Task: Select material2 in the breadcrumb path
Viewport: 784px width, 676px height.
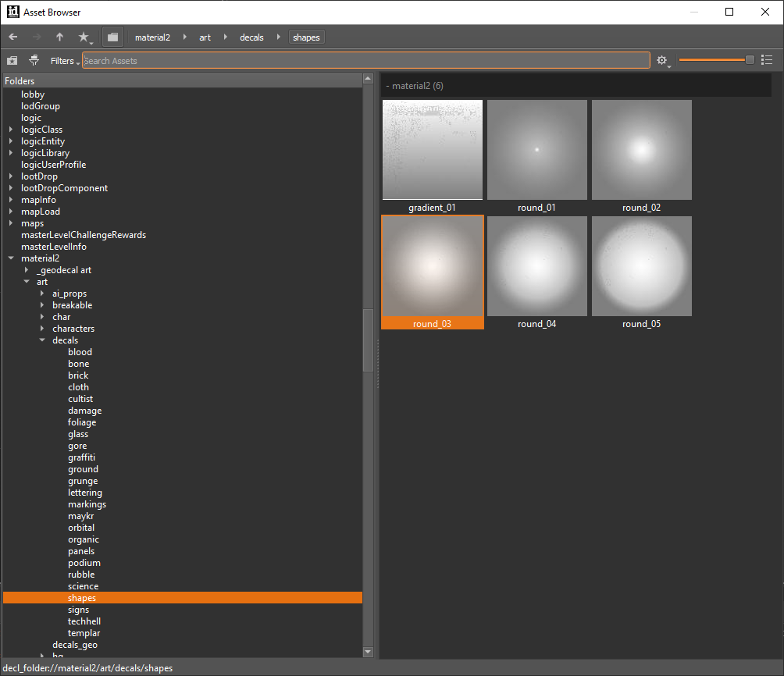Action: [x=152, y=37]
